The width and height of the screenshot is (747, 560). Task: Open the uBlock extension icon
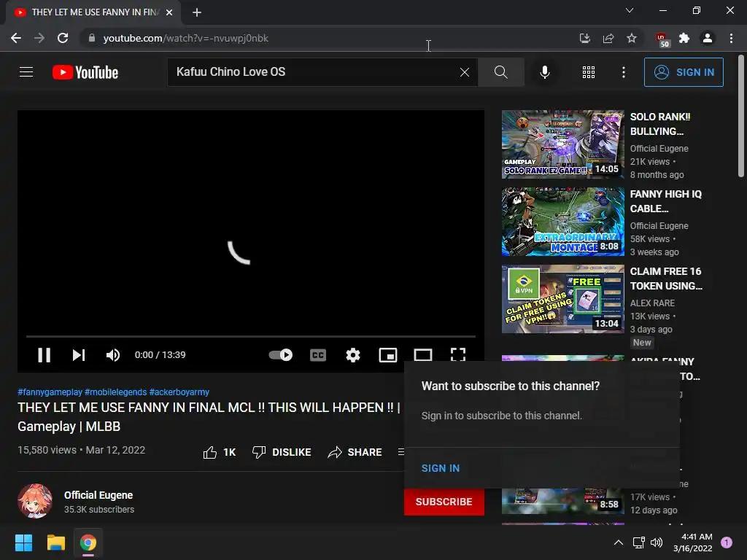[662, 39]
